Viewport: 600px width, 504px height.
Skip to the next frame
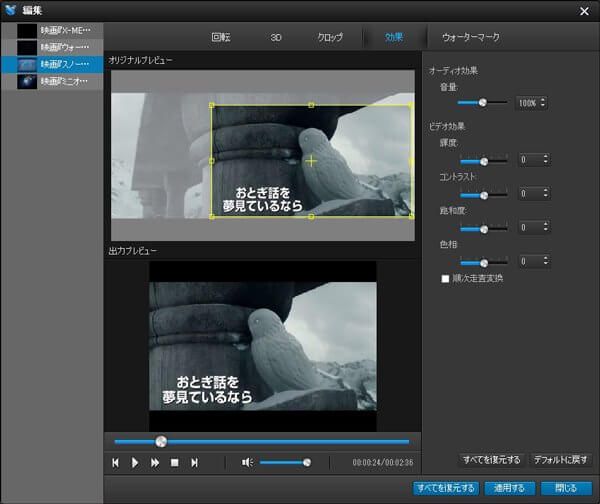(194, 462)
